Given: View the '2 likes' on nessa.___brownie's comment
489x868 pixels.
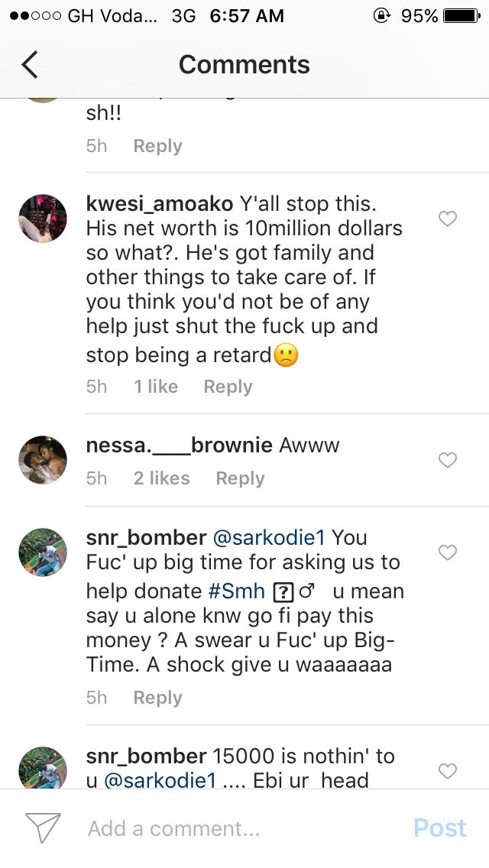Looking at the screenshot, I should (x=162, y=478).
